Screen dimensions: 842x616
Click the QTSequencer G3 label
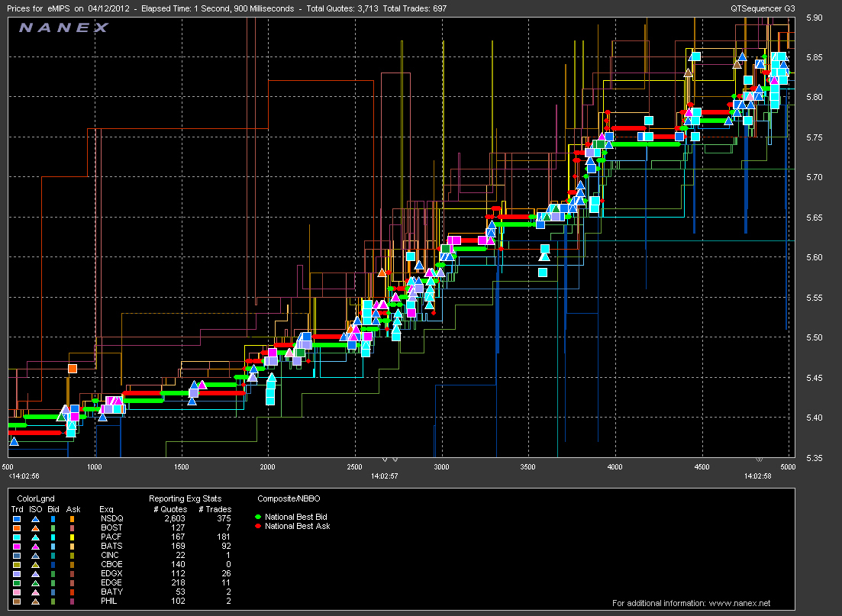click(x=763, y=8)
